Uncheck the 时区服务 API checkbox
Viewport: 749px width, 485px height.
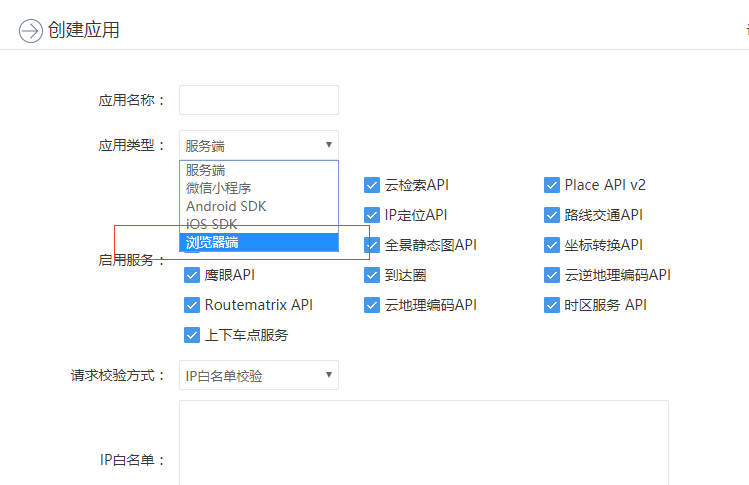point(552,305)
